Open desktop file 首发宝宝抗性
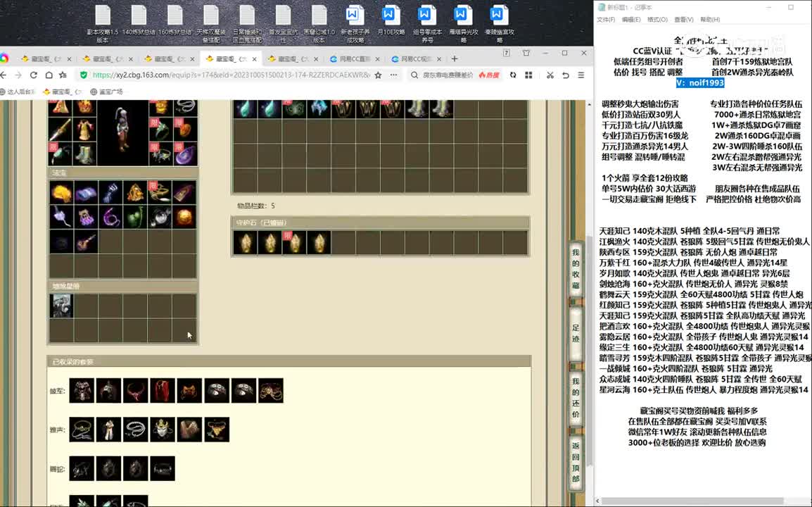812x507 pixels. coord(283,23)
